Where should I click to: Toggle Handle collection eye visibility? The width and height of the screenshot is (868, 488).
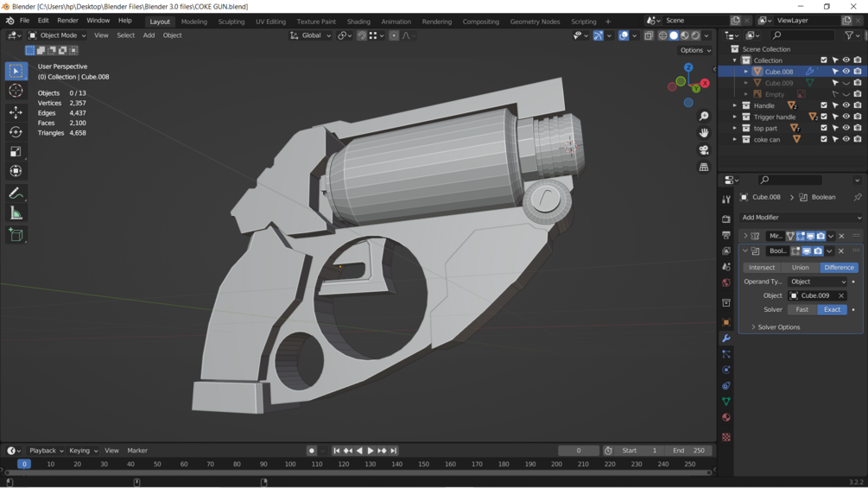[846, 105]
